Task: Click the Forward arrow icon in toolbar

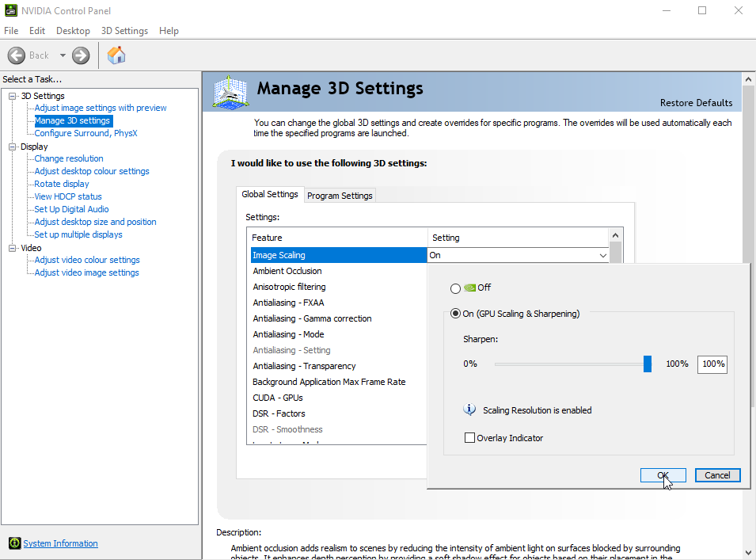Action: pyautogui.click(x=81, y=55)
